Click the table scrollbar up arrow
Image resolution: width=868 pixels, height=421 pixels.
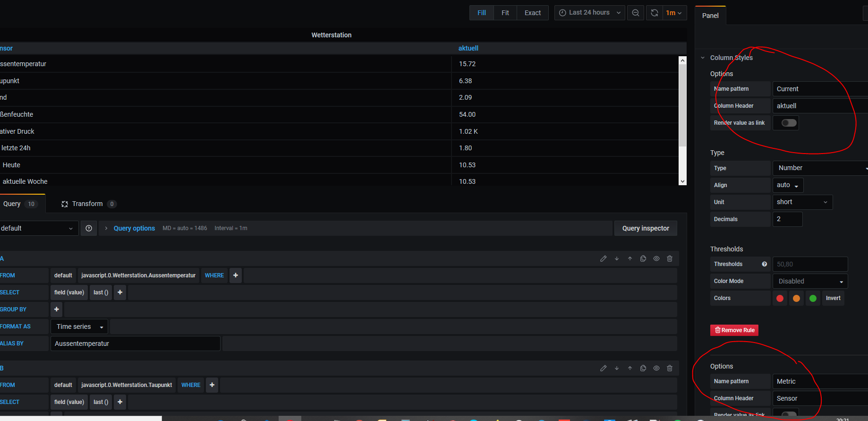coord(682,60)
